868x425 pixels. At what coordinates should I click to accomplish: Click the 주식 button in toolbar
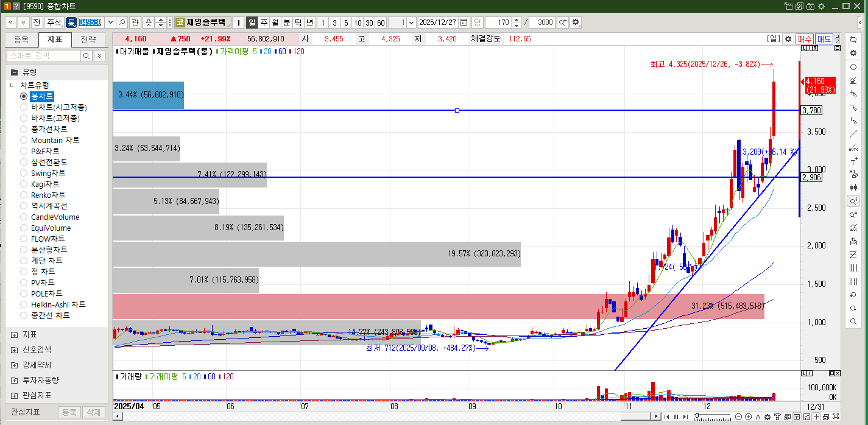tap(54, 23)
